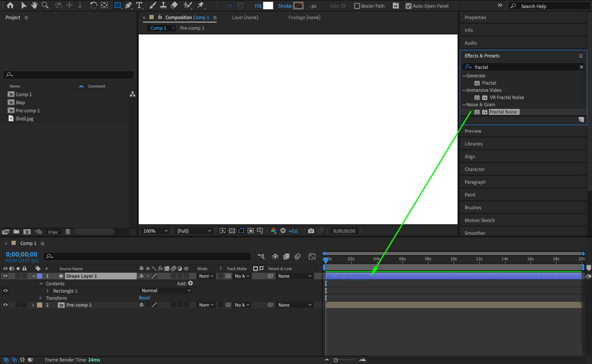
Task: Open the Fill color swatch
Action: tap(268, 6)
